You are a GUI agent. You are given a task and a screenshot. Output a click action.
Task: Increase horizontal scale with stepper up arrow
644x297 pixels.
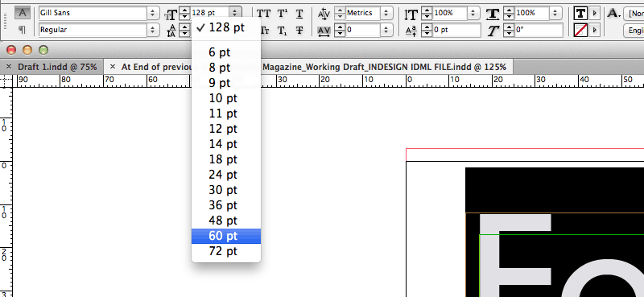[510, 10]
